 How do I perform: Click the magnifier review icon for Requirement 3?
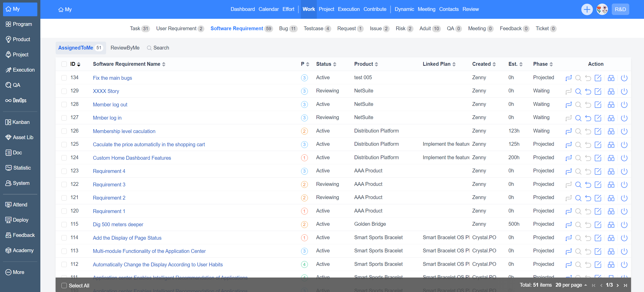(x=578, y=185)
